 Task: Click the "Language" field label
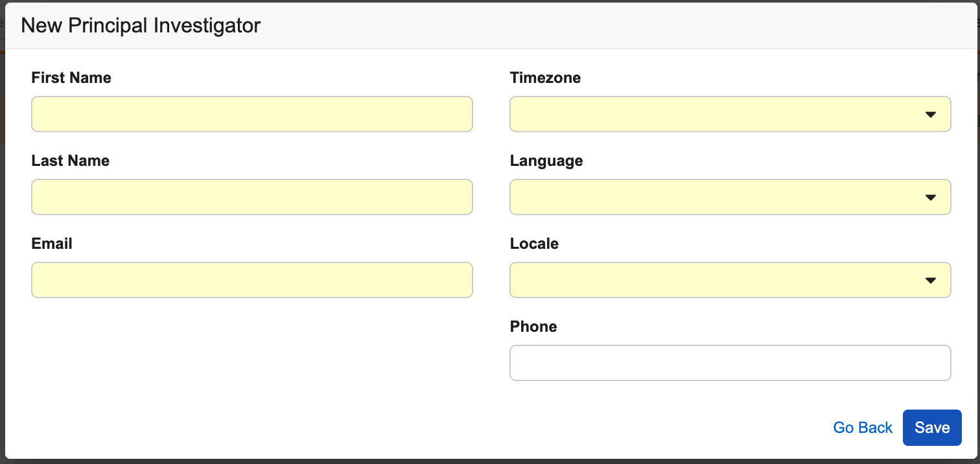[546, 161]
